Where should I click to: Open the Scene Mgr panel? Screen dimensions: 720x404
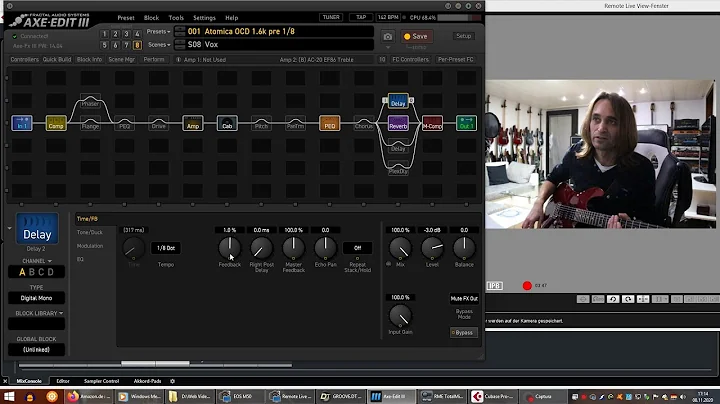121,60
